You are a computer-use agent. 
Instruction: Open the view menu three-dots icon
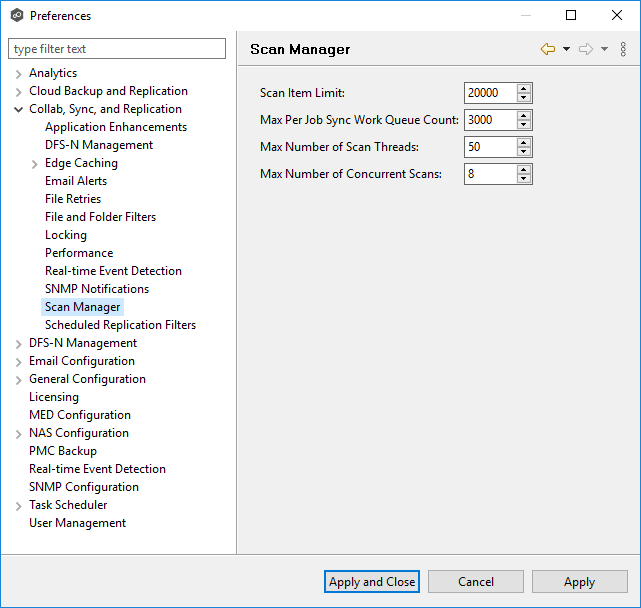coord(623,49)
